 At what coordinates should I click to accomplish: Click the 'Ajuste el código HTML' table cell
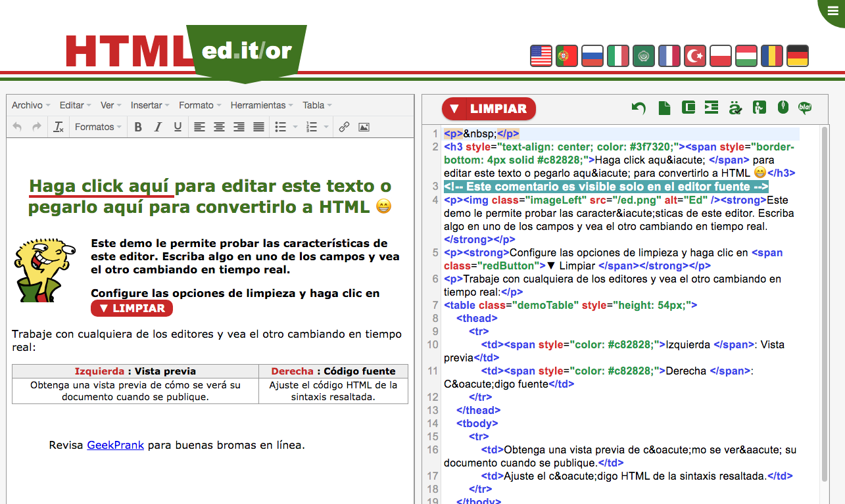coord(333,391)
